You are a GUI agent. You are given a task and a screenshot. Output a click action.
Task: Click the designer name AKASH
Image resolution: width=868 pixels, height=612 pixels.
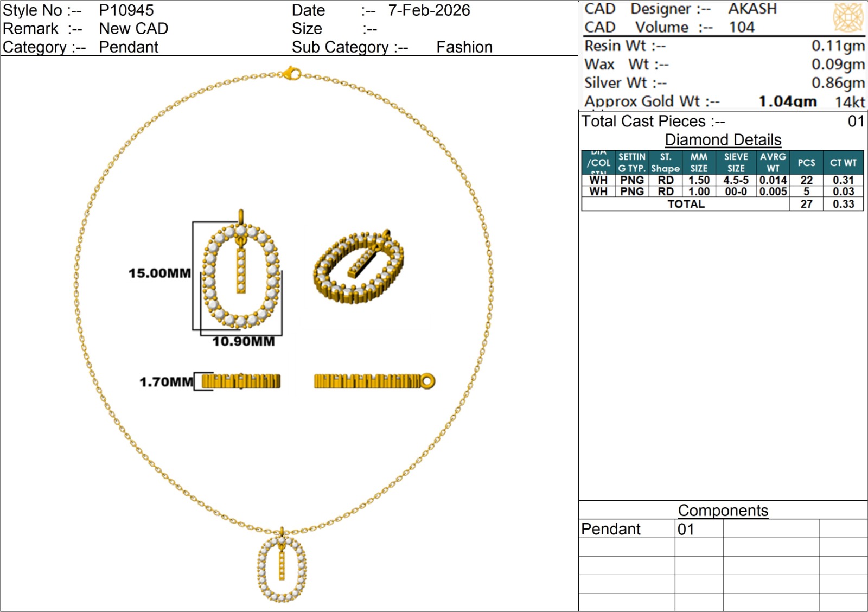click(752, 9)
